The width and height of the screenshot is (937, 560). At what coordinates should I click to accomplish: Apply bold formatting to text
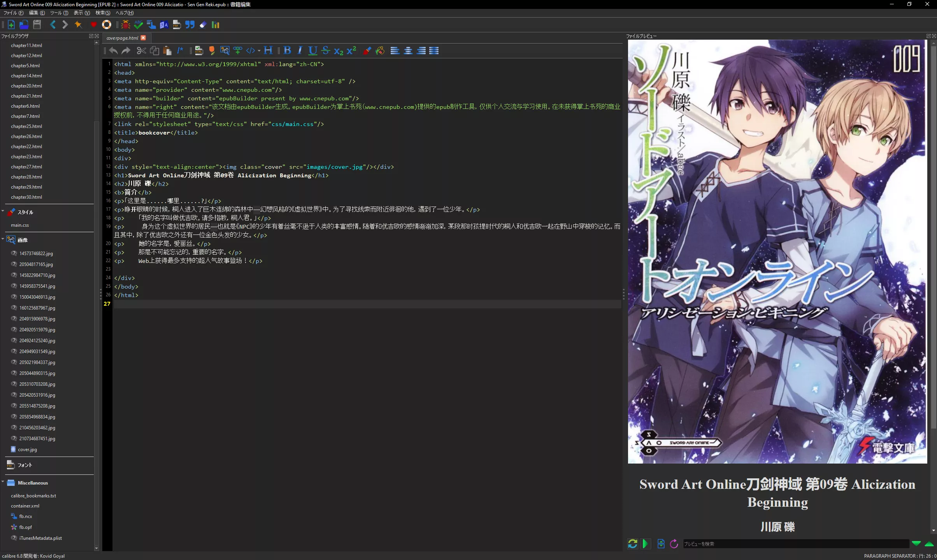tap(287, 51)
